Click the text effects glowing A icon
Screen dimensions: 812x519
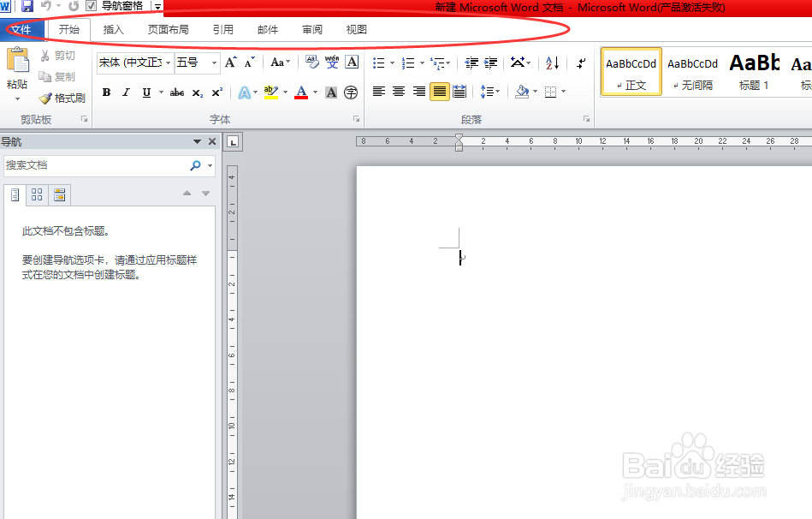244,92
